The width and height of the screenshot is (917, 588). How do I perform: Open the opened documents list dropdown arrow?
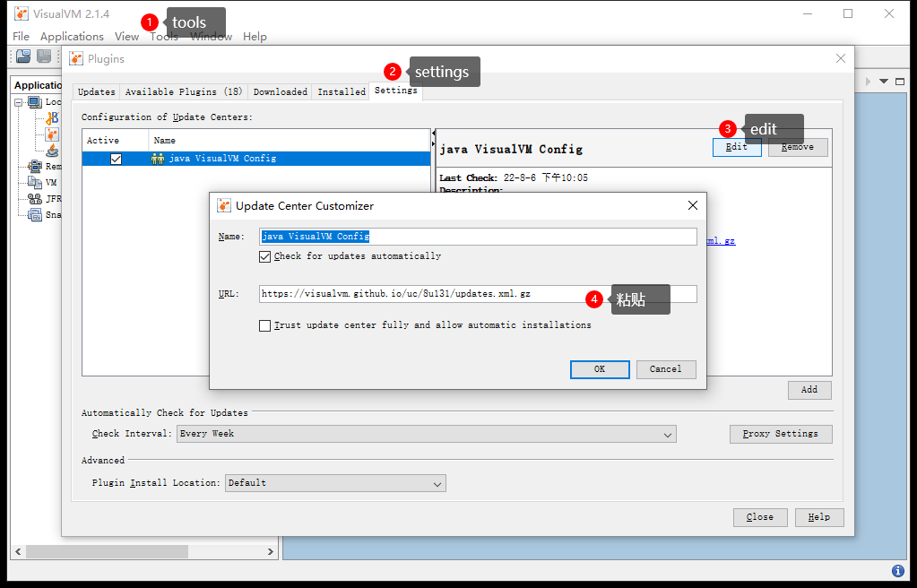[x=884, y=82]
